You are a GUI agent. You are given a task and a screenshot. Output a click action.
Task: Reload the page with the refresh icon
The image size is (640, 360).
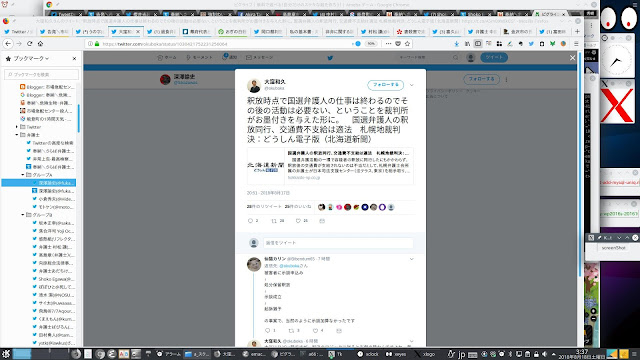(x=29, y=44)
